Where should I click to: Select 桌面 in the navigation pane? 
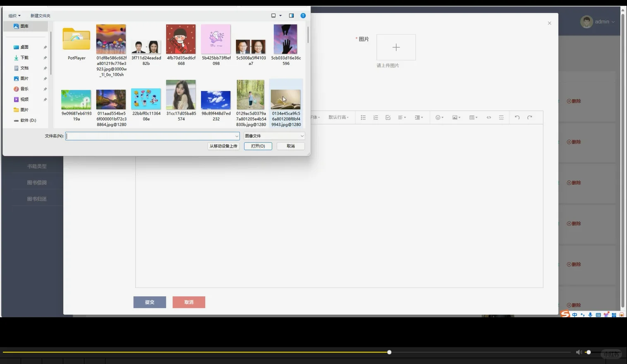click(25, 47)
